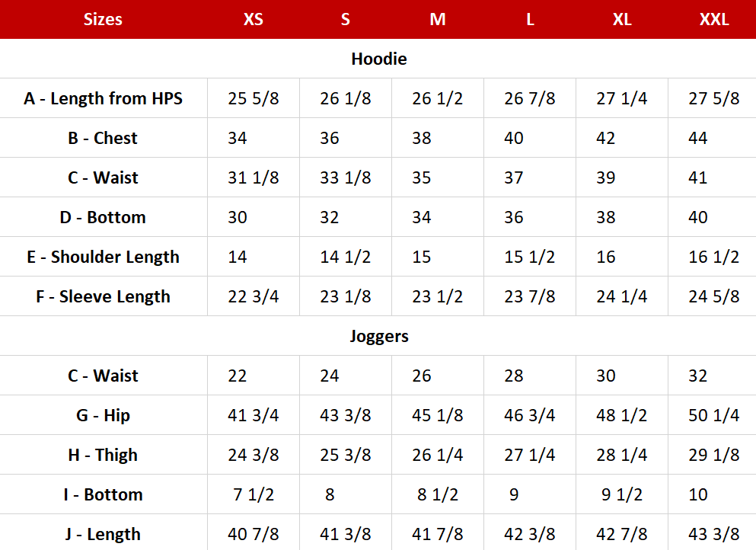
Task: Click the D - Bottom row label
Action: point(104,217)
